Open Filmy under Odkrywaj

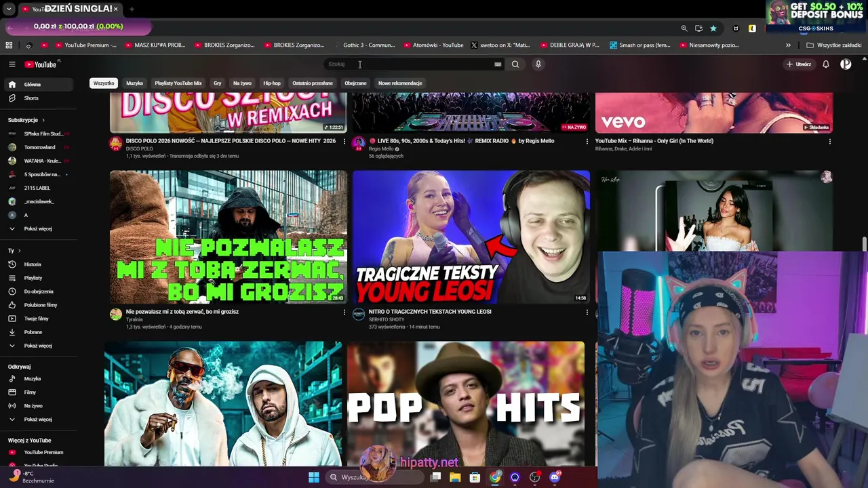click(39, 392)
